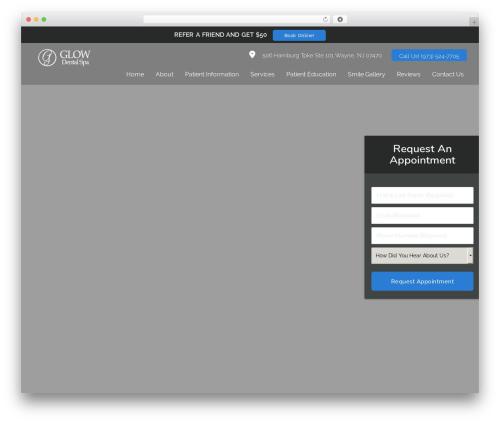This screenshot has height=423, width=500.
Task: Go to the Contact Us page
Action: click(448, 74)
